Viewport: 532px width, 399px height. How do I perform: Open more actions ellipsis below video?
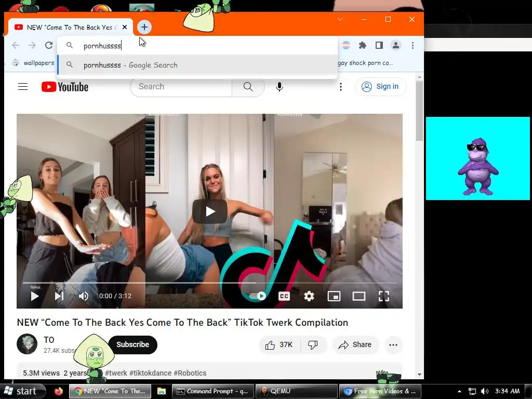point(393,345)
